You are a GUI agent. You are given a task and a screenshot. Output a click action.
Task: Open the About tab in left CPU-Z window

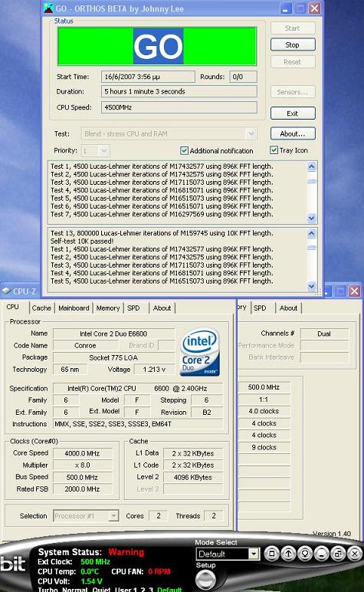coord(162,308)
